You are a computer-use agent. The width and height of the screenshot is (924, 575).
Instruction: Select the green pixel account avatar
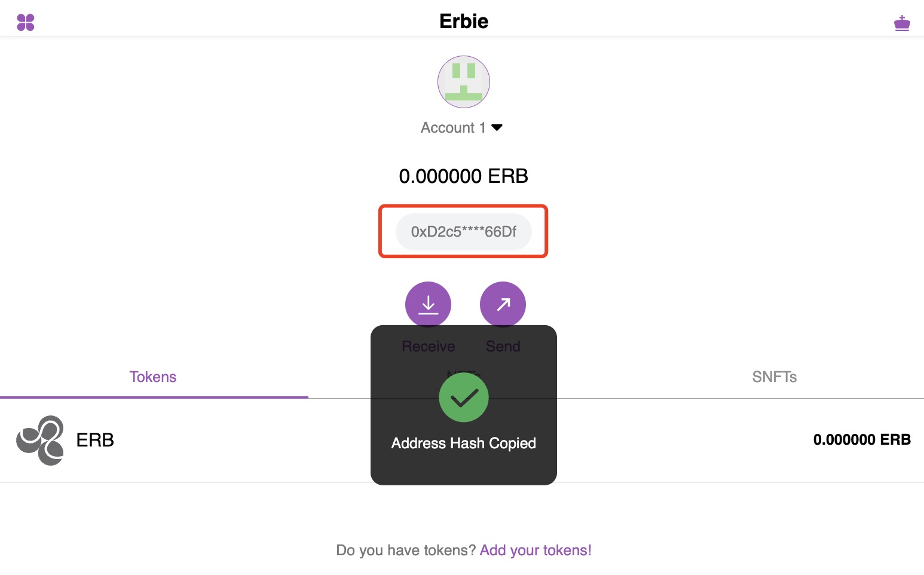coord(464,82)
